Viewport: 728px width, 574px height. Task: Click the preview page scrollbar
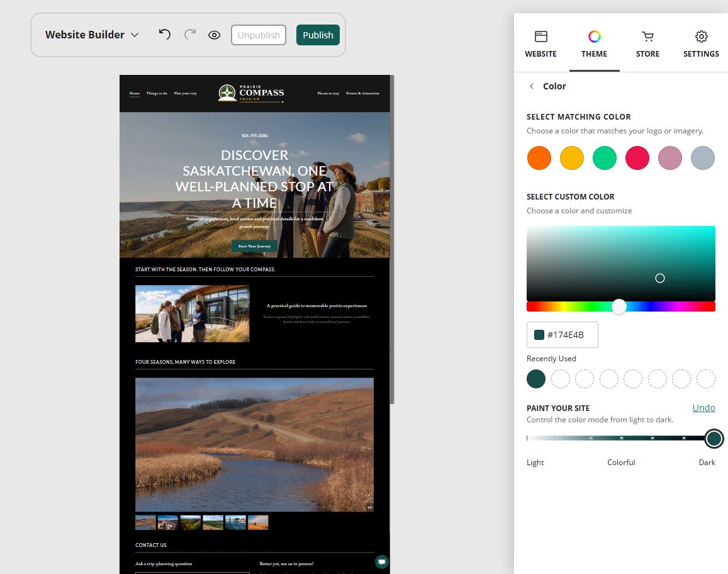click(x=392, y=239)
